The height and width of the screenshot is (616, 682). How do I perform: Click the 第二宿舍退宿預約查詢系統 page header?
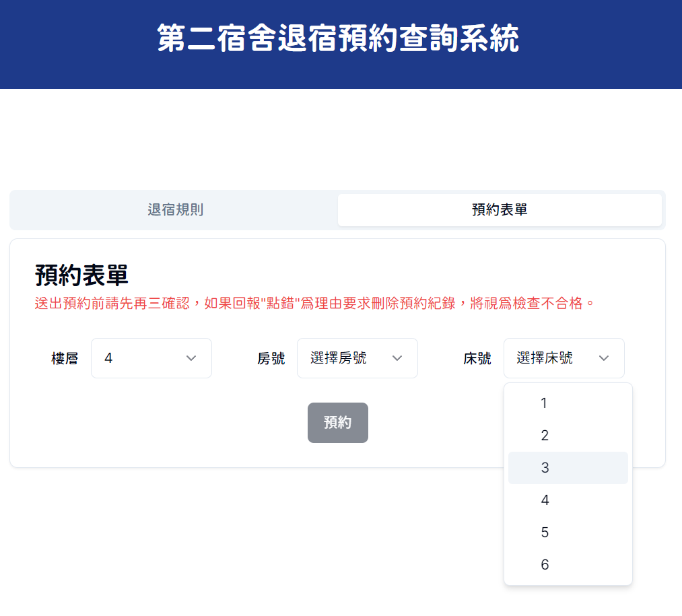[x=341, y=38]
